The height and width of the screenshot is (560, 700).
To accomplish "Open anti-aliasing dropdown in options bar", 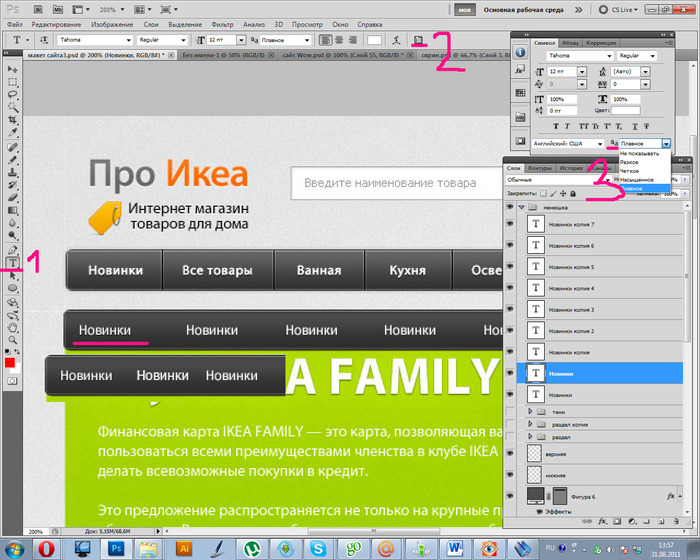I will pos(307,40).
